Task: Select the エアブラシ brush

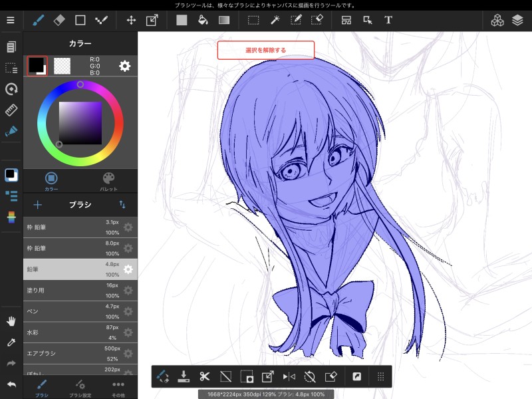Action: coord(80,354)
